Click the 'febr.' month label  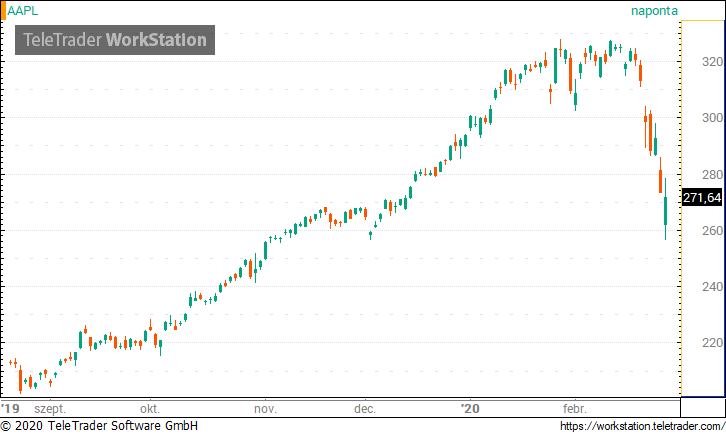[x=575, y=409]
